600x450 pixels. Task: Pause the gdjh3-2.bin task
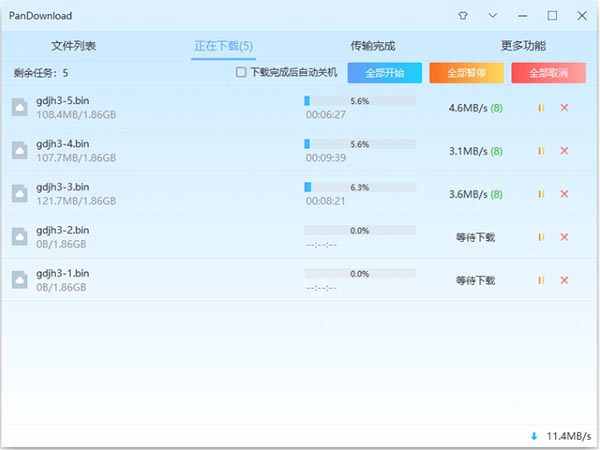pos(541,238)
